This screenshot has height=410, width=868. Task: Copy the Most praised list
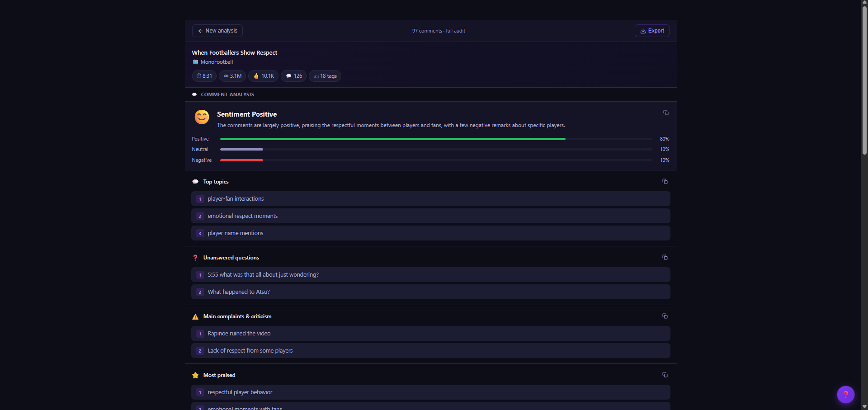[x=665, y=375]
